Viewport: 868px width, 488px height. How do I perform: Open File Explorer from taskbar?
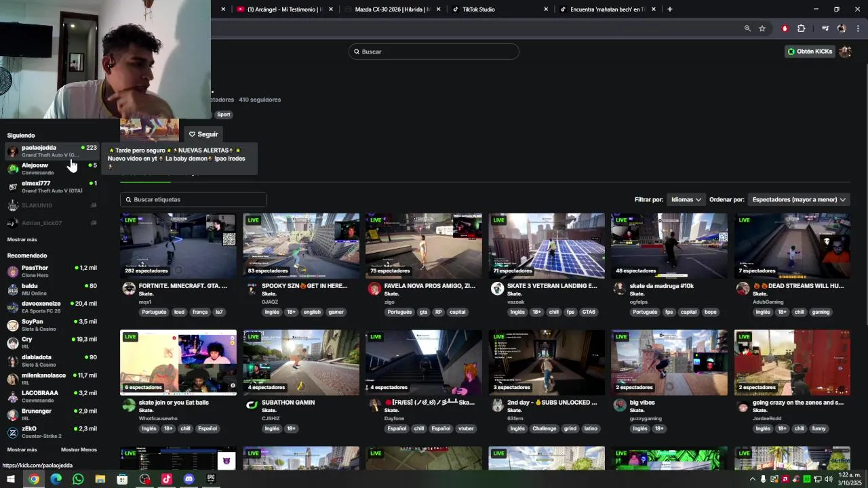(x=100, y=479)
